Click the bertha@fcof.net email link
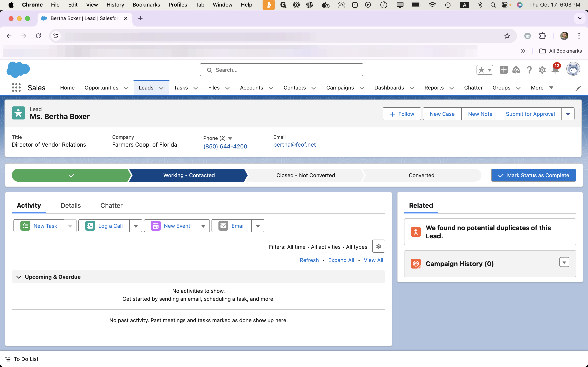The image size is (588, 367). (x=294, y=144)
